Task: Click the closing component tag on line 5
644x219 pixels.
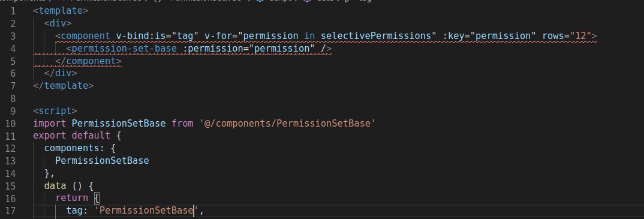Action: point(88,61)
